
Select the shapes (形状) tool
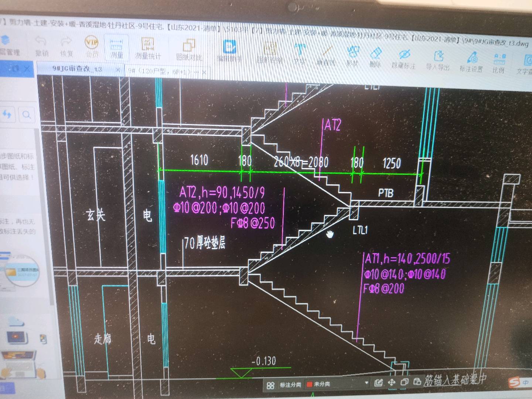353,56
